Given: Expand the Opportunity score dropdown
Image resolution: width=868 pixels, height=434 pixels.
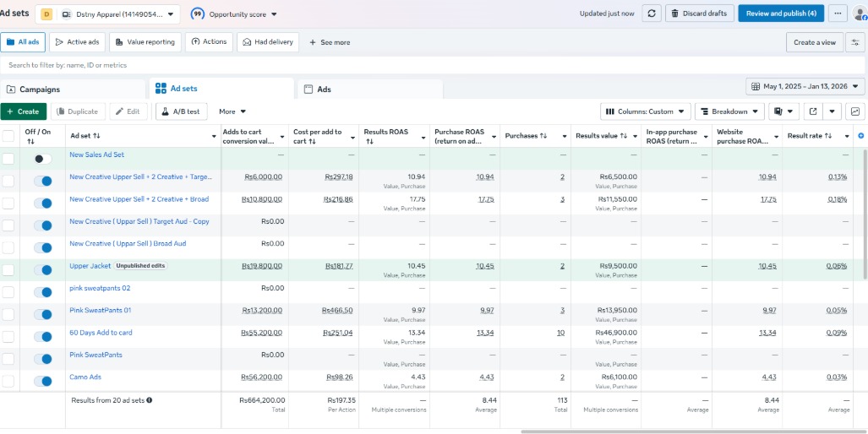Looking at the screenshot, I should click(x=275, y=14).
